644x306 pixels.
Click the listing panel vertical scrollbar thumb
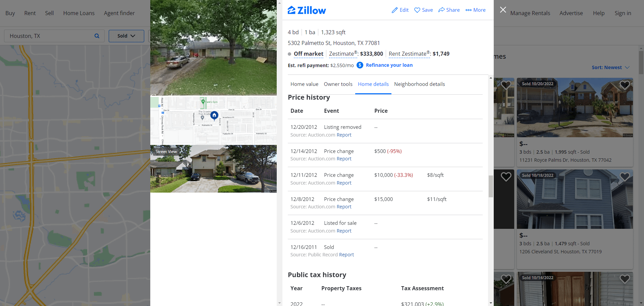point(491,186)
